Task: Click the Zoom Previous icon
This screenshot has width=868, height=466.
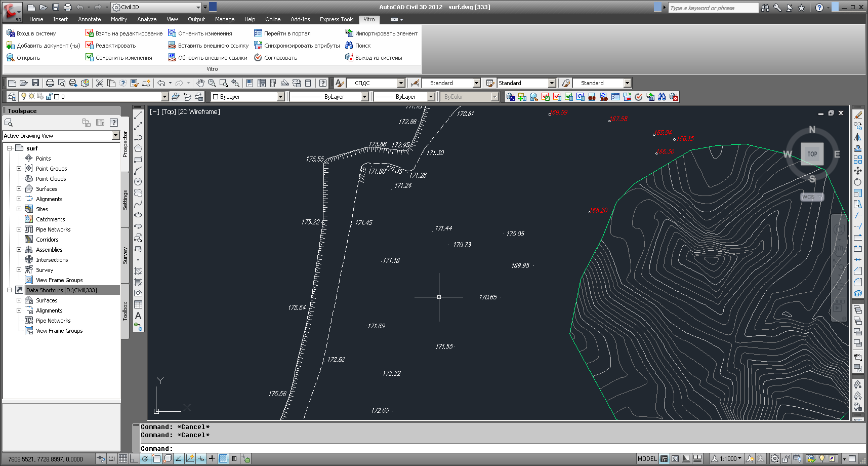Action: (235, 83)
